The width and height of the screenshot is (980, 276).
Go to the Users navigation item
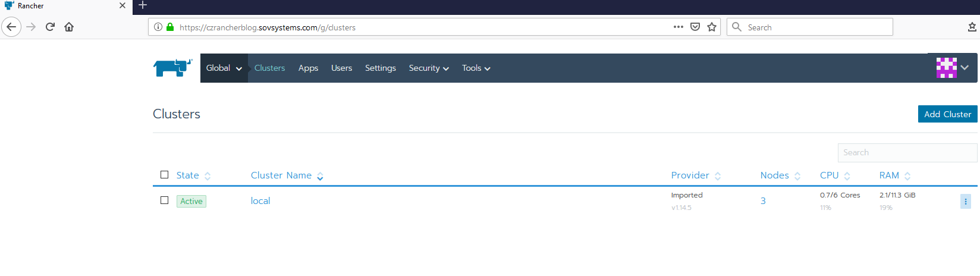click(x=341, y=68)
